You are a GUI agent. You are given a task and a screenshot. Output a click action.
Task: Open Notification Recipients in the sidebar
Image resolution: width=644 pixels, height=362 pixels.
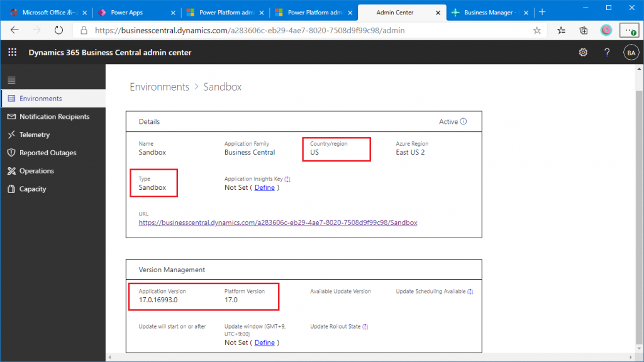pos(53,116)
